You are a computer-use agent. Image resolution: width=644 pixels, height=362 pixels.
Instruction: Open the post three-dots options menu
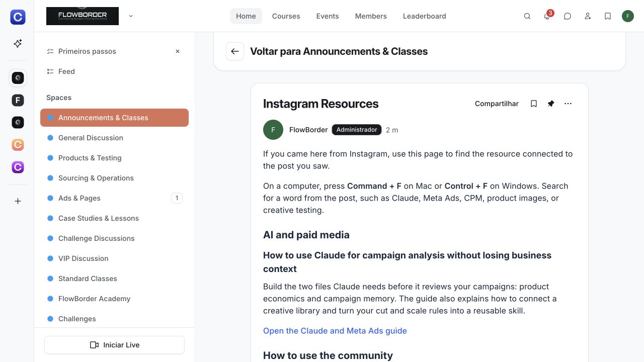coord(568,104)
